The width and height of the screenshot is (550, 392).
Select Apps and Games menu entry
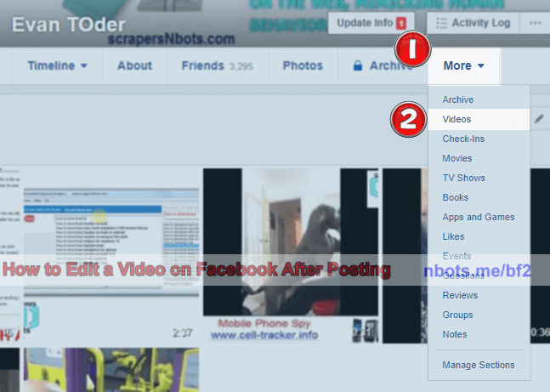pos(479,217)
